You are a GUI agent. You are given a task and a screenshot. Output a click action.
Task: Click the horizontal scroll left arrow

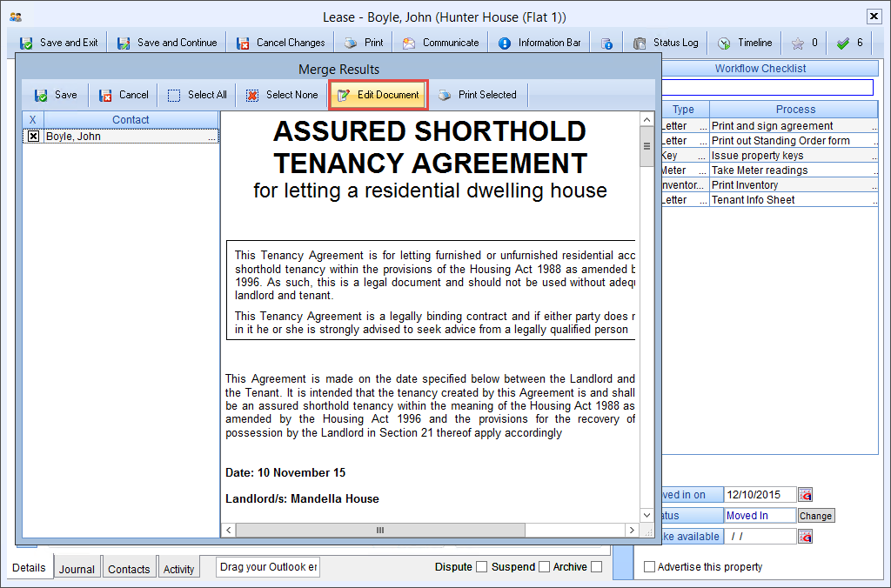click(x=229, y=530)
